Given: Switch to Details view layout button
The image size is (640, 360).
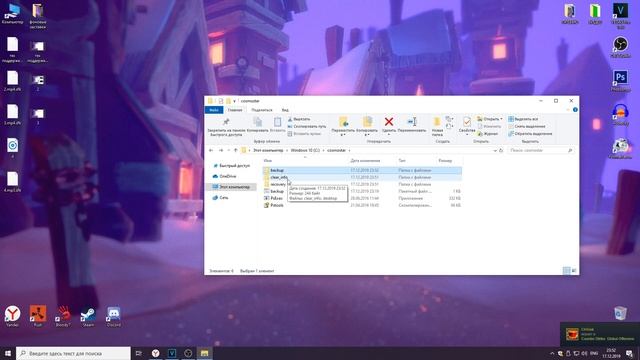Looking at the screenshot, I should click(567, 271).
